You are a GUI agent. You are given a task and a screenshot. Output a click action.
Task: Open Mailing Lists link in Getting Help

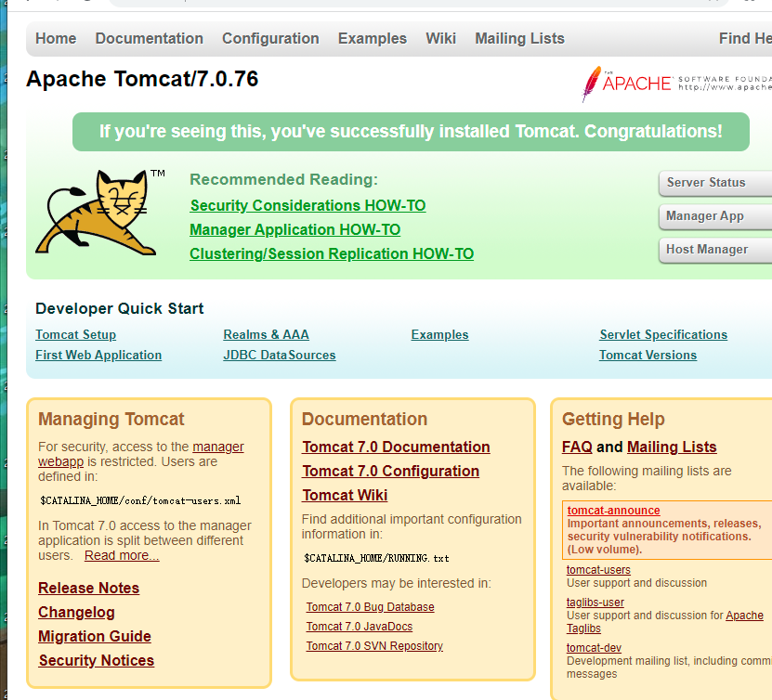coord(672,447)
